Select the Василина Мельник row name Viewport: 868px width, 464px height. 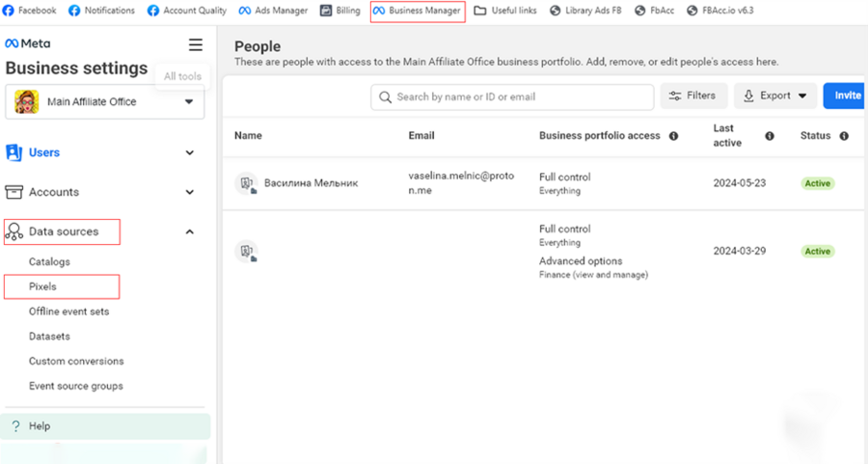[x=312, y=183]
